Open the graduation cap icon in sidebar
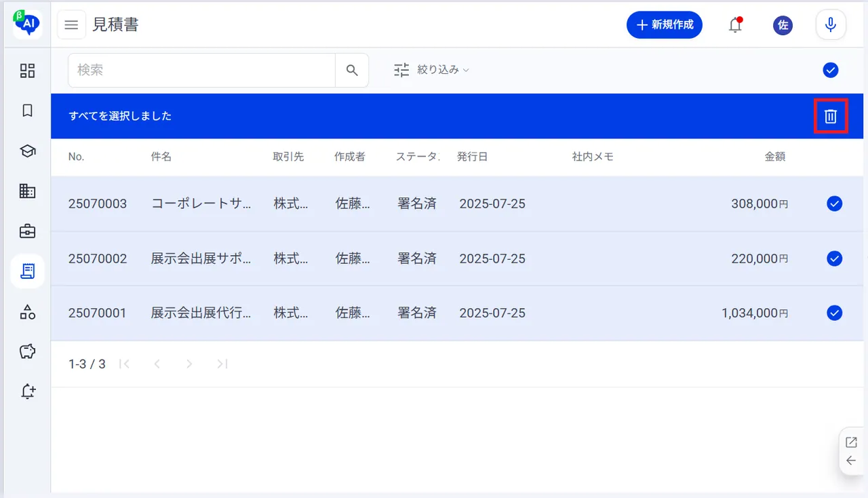Viewport: 868px width, 498px height. click(x=27, y=151)
